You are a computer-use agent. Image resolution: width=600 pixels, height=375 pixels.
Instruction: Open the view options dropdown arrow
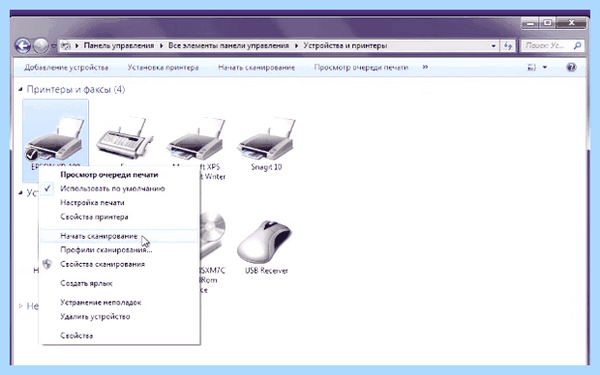click(x=545, y=68)
